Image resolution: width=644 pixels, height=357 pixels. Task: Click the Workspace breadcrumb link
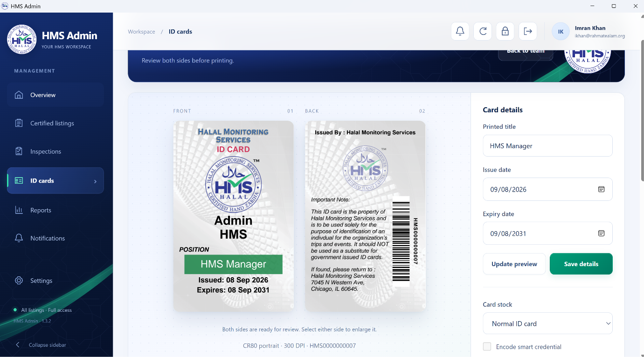(142, 32)
